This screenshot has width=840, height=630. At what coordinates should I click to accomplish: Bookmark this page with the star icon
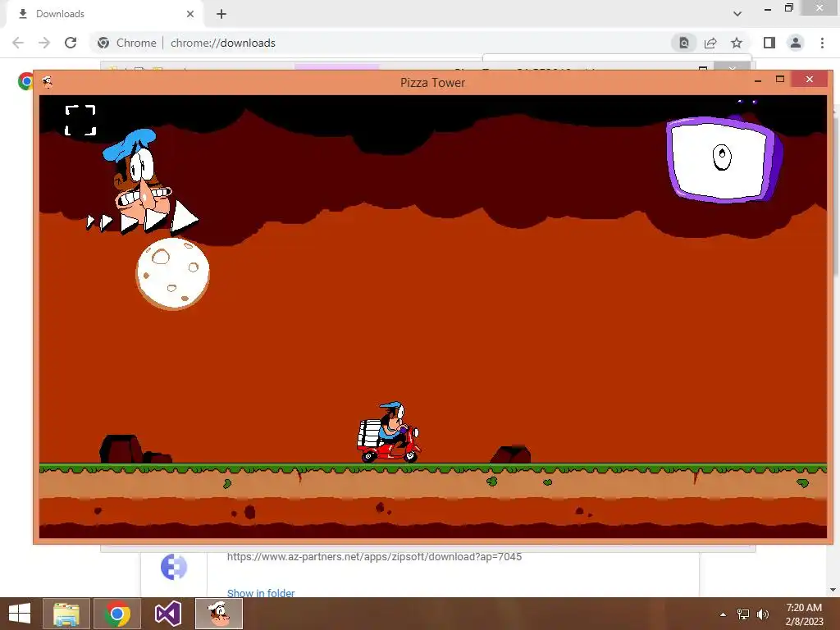(737, 43)
